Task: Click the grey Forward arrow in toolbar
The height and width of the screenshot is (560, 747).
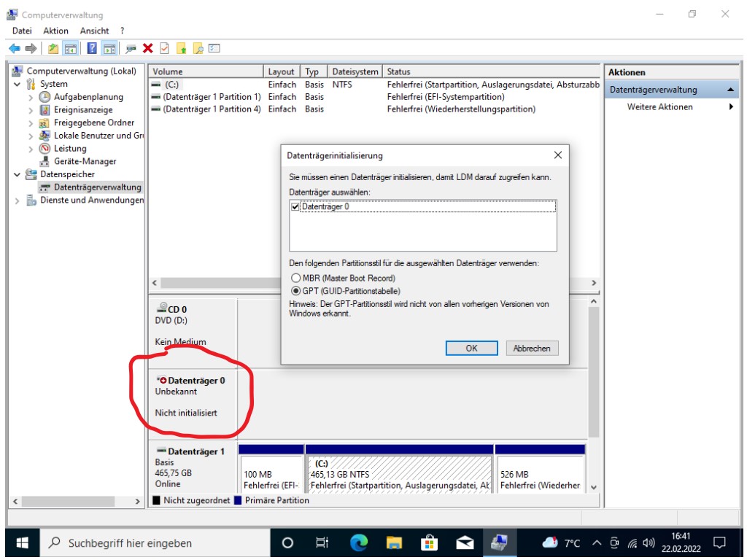Action: tap(31, 48)
